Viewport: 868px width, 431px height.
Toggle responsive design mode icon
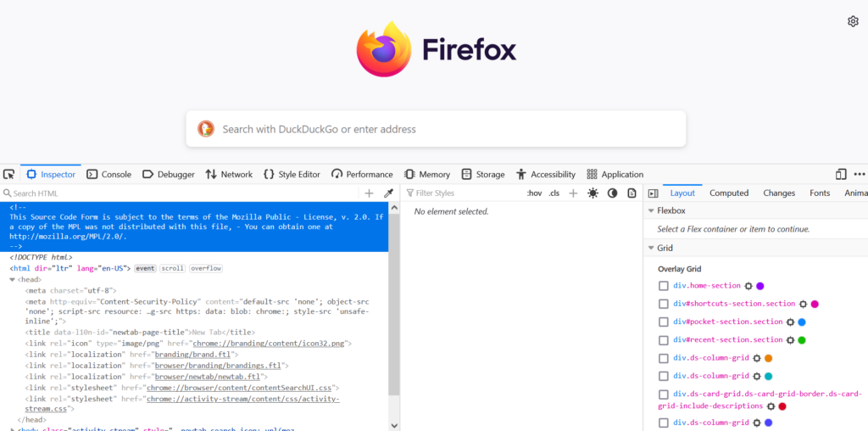pos(841,175)
